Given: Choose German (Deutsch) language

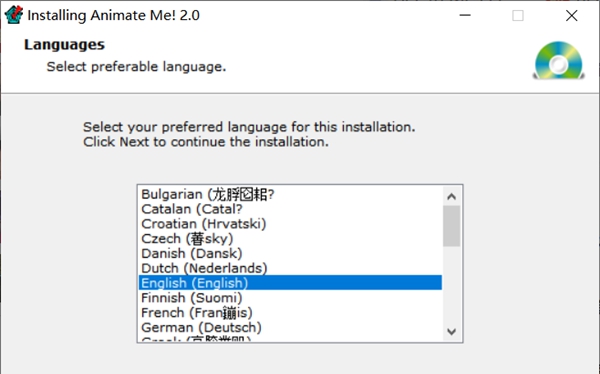Looking at the screenshot, I should (290, 328).
